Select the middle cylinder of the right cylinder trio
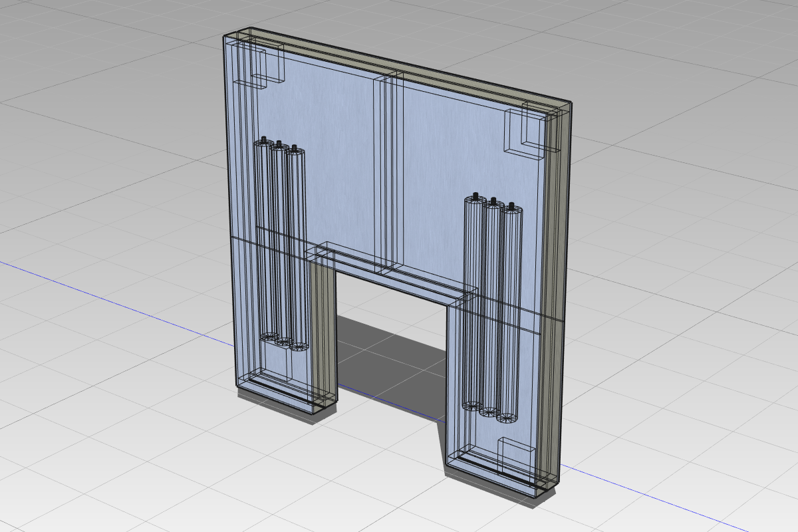This screenshot has height=532, width=798. 492,306
